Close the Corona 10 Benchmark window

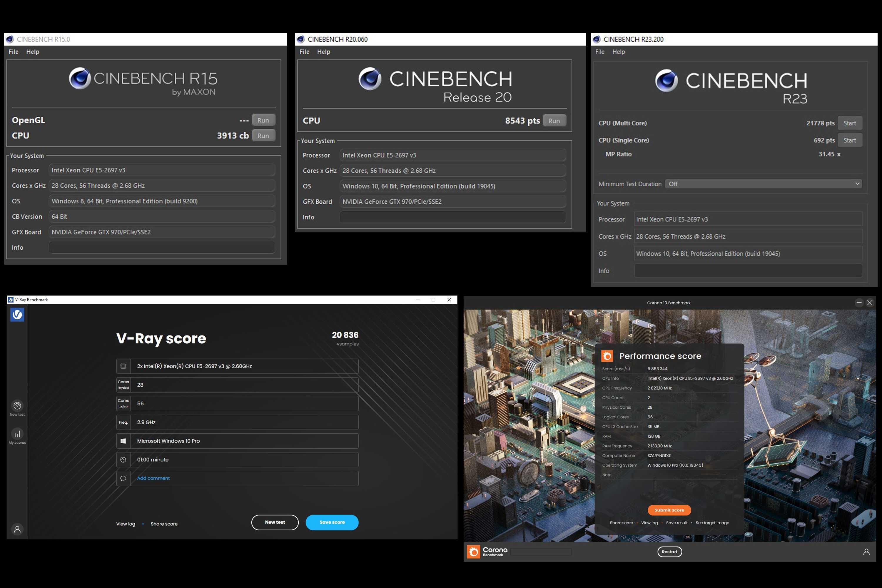[x=870, y=303]
